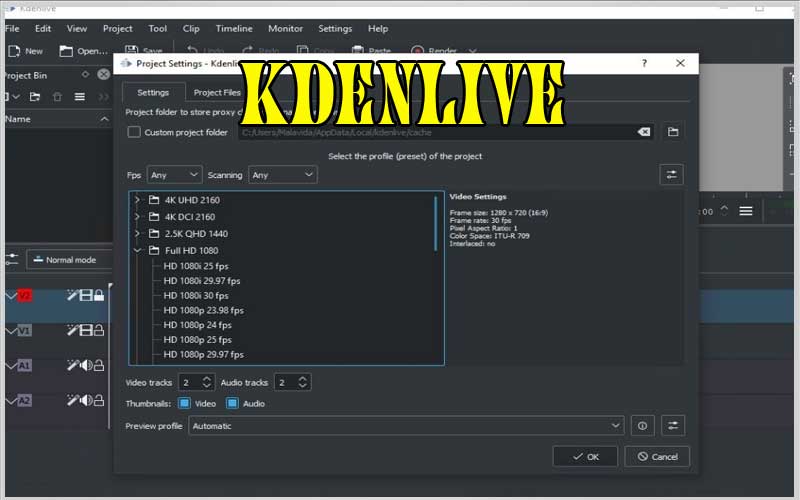Open timeline track settings sliders icon

12,259
